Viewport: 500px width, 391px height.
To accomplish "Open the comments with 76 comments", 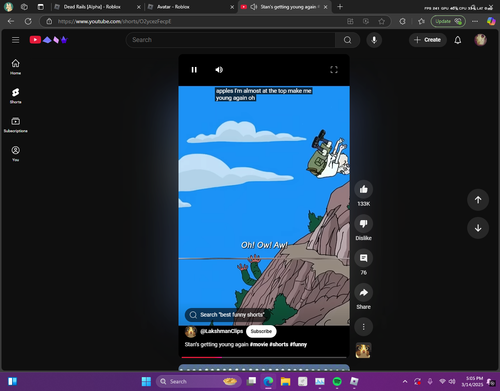I will pyautogui.click(x=363, y=258).
